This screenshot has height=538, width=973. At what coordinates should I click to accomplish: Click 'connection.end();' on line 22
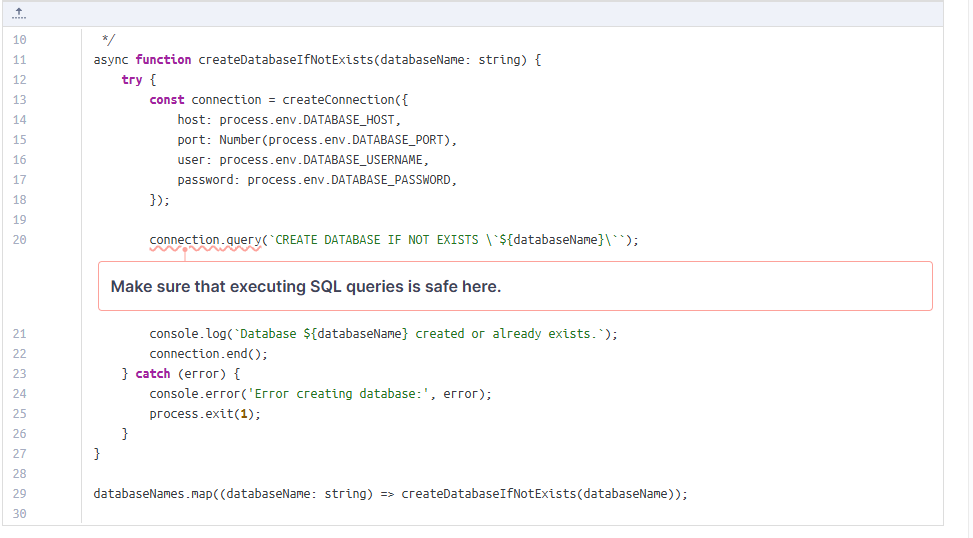(x=208, y=354)
